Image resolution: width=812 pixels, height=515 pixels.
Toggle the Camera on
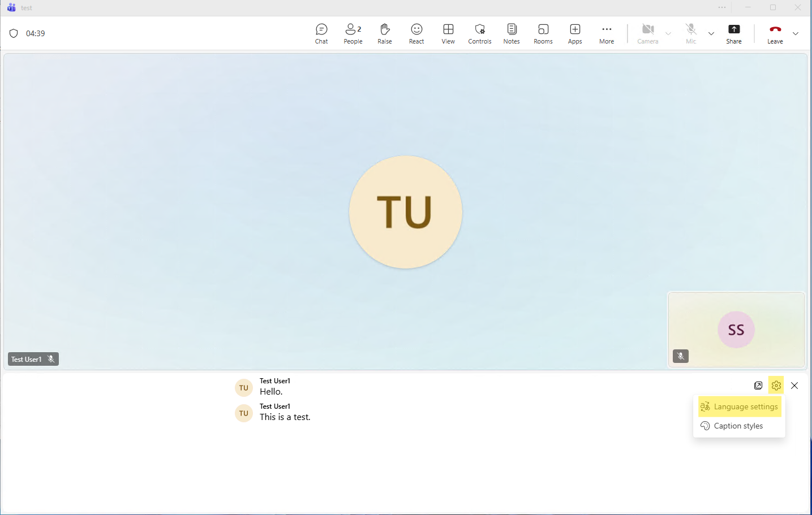tap(648, 33)
